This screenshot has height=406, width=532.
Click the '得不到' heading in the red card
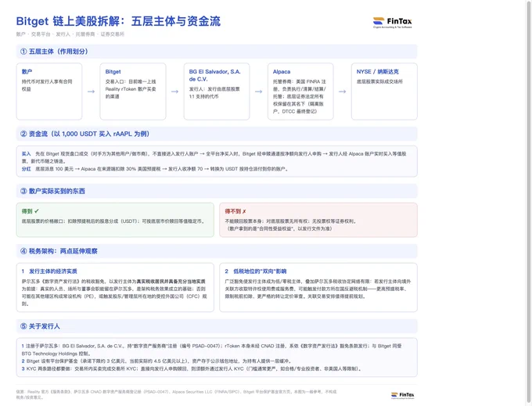[x=233, y=211]
